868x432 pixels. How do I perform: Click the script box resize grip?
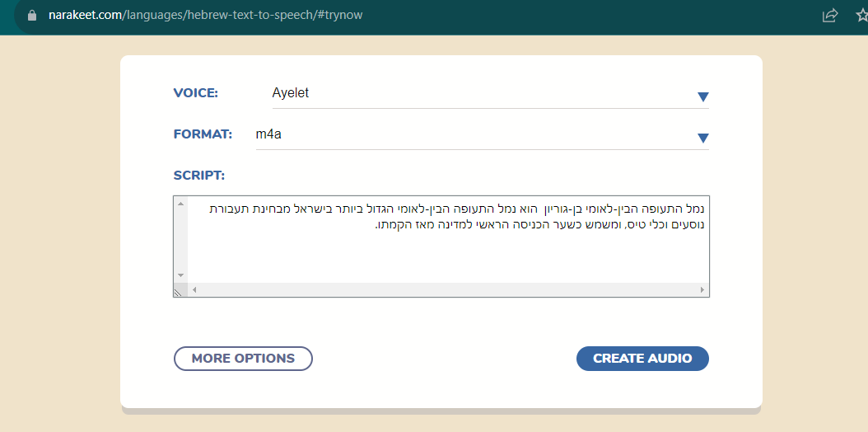point(178,293)
